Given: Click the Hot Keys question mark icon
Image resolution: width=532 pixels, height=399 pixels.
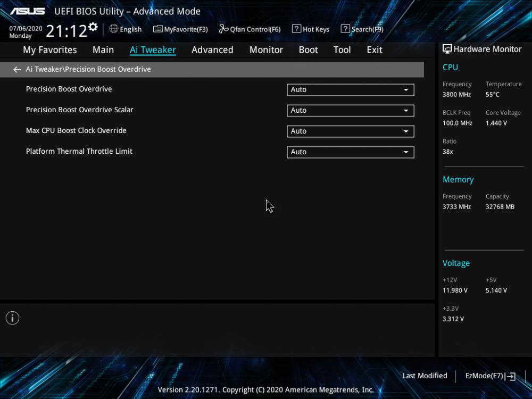Looking at the screenshot, I should 296,29.
